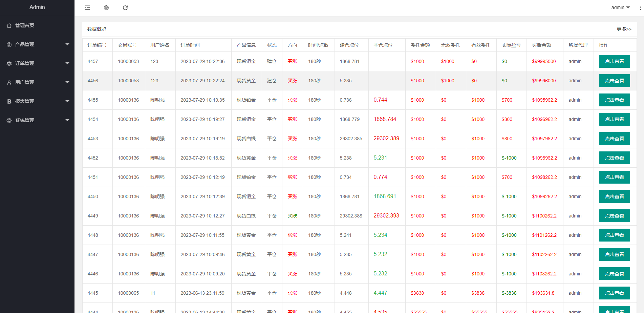Screen dimensions: 644x313
Task: Click 点击查看 for order 4445
Action: point(614,293)
